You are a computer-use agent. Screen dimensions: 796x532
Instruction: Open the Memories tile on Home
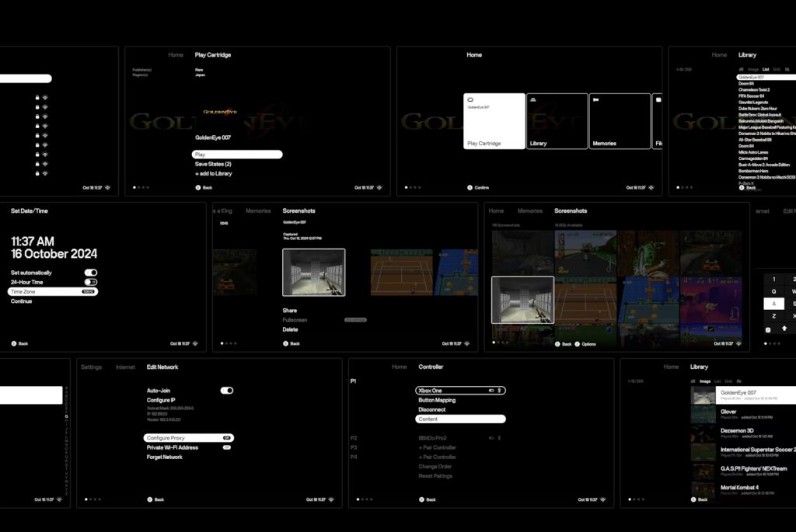point(620,121)
